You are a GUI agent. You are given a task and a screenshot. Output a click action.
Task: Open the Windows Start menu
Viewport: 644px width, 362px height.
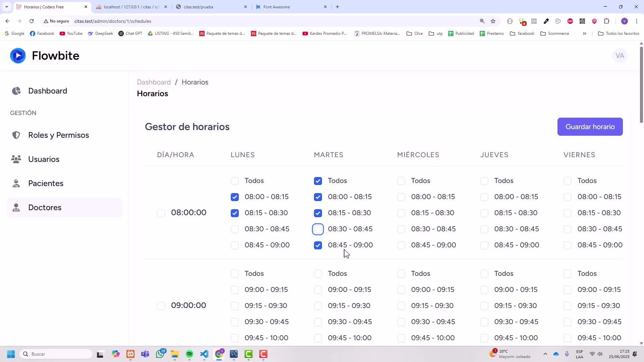(11, 354)
